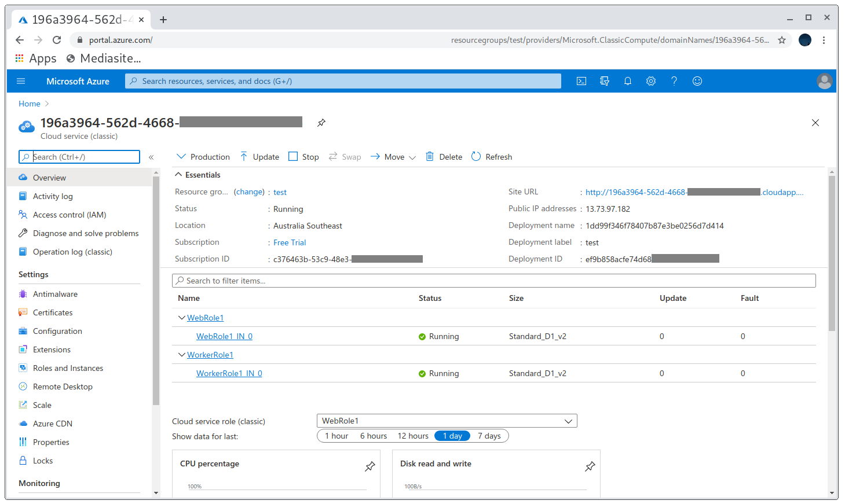
Task: Delete the cloud service
Action: click(444, 157)
